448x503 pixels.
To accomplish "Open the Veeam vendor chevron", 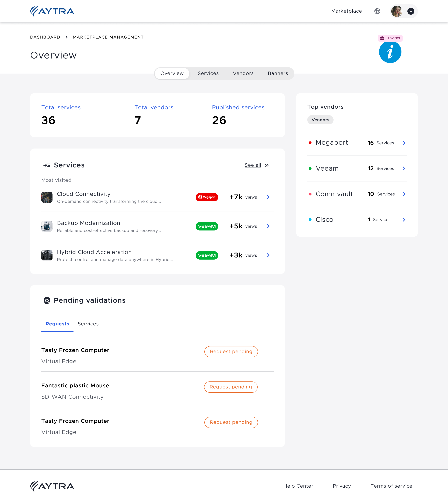I will point(404,168).
